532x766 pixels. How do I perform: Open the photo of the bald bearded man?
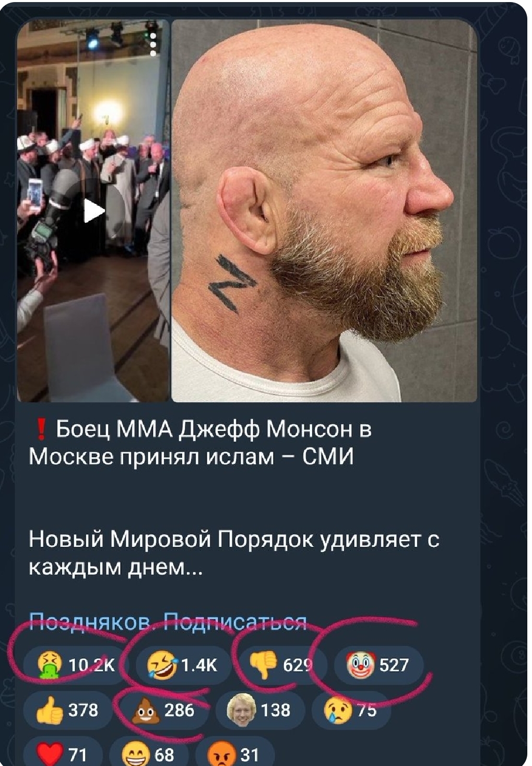[324, 211]
